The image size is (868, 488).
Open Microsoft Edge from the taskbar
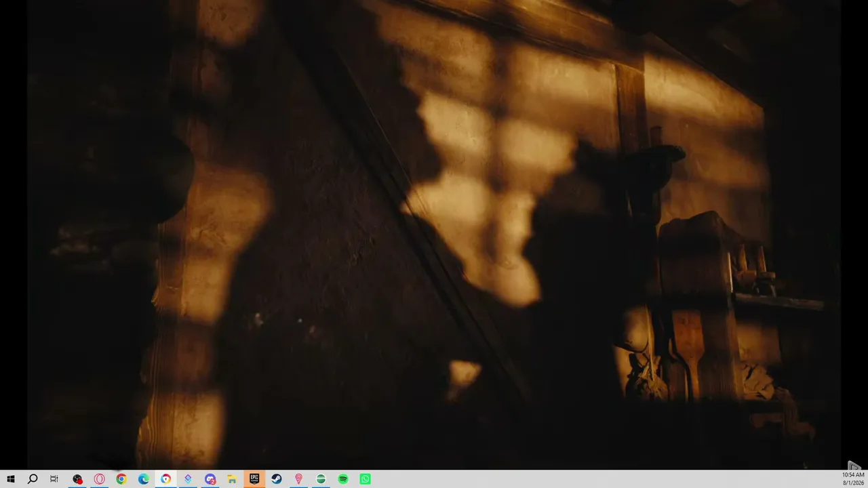(144, 479)
